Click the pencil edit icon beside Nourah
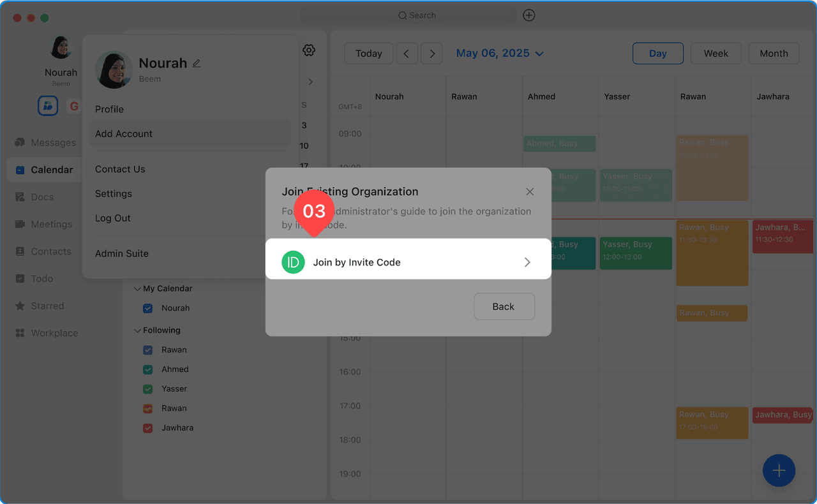This screenshot has width=817, height=504. click(x=197, y=63)
